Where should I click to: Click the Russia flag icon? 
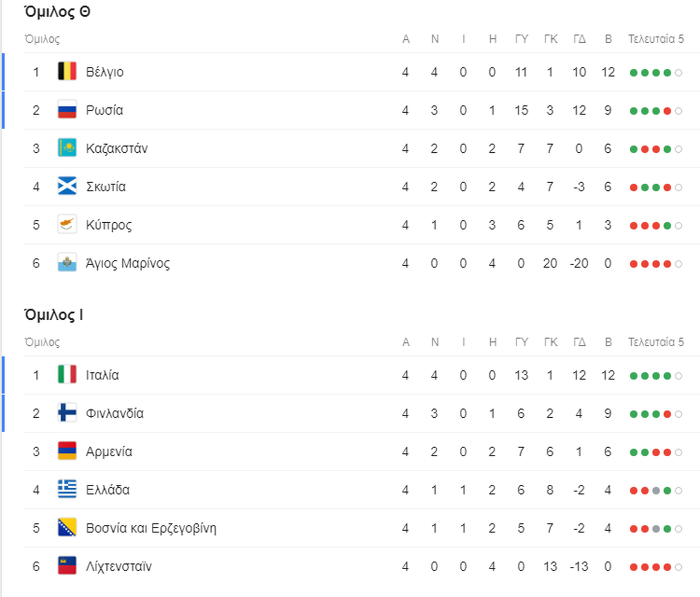tap(67, 109)
